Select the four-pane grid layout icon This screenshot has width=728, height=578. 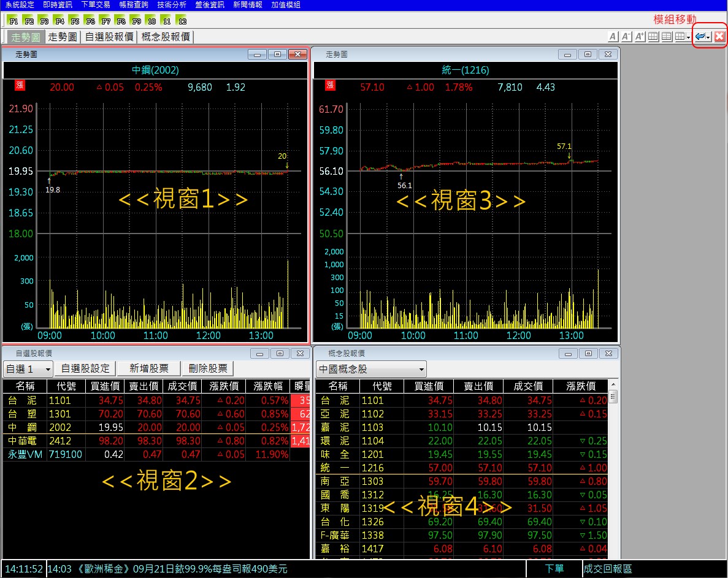(653, 36)
